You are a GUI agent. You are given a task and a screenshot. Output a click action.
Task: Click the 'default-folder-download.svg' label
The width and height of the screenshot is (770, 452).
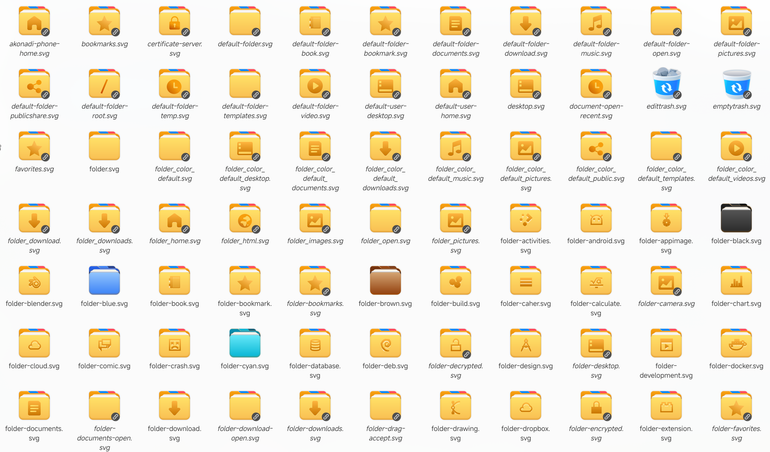click(525, 49)
